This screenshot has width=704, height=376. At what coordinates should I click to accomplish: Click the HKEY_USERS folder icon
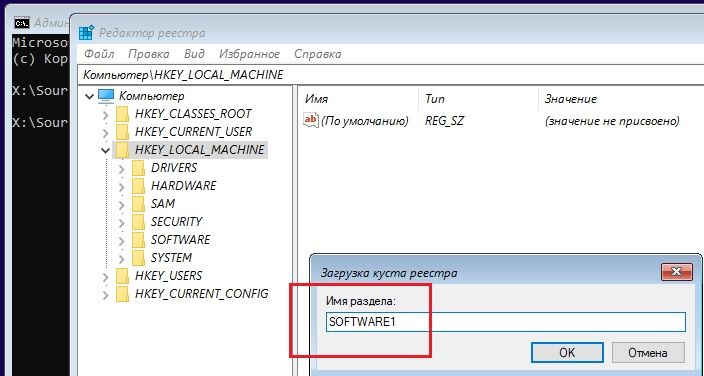123,276
